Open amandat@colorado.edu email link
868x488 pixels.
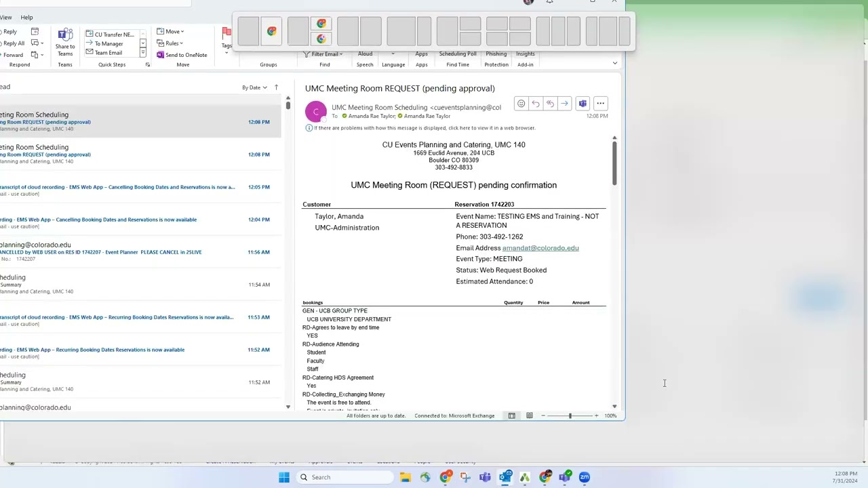click(540, 248)
